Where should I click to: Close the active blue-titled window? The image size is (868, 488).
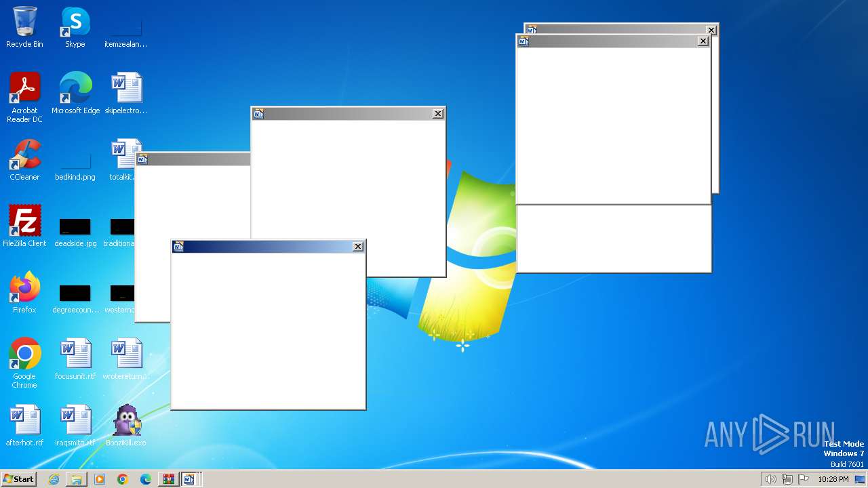click(358, 247)
